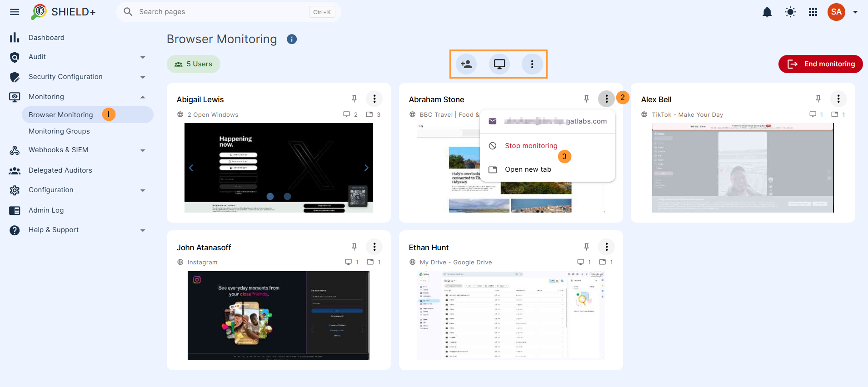The image size is (868, 387).
Task: Expand the Webhooks & SIEM section arrow
Action: click(143, 150)
